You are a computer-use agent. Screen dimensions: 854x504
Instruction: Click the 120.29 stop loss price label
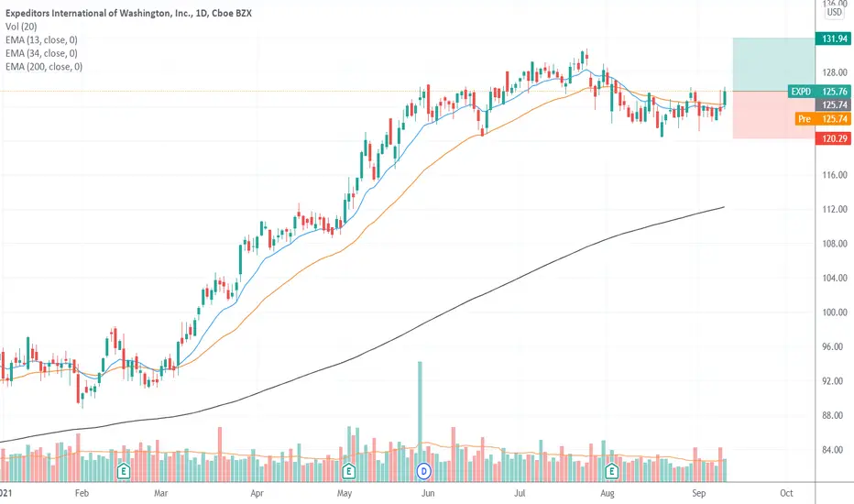(x=833, y=138)
